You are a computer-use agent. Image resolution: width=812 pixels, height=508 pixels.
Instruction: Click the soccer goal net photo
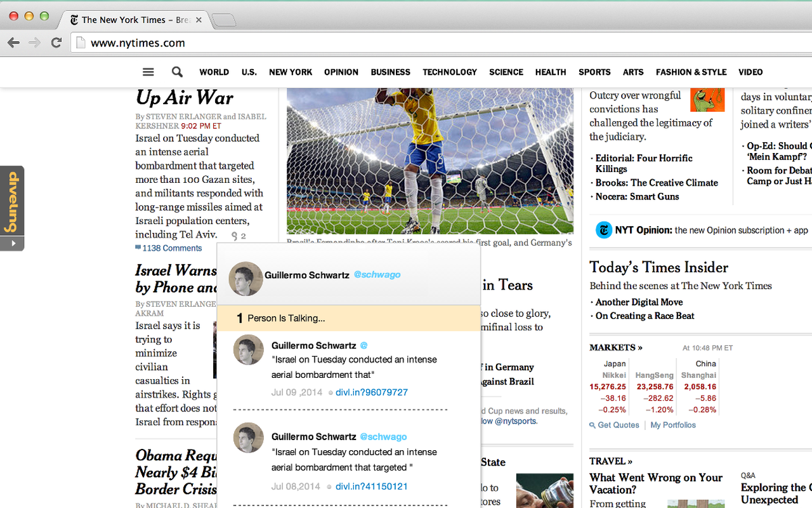click(x=430, y=161)
